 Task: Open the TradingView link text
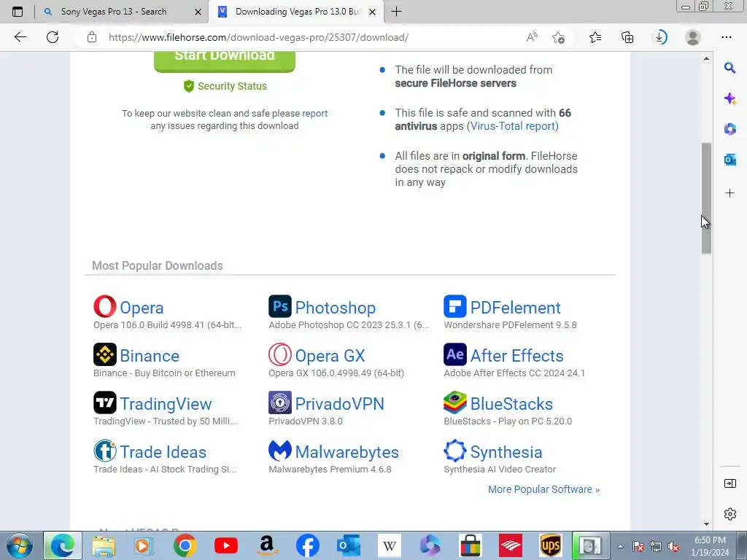point(166,404)
